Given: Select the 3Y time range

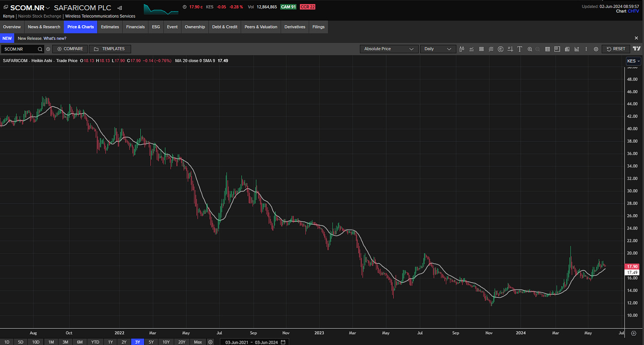Looking at the screenshot, I should point(138,342).
